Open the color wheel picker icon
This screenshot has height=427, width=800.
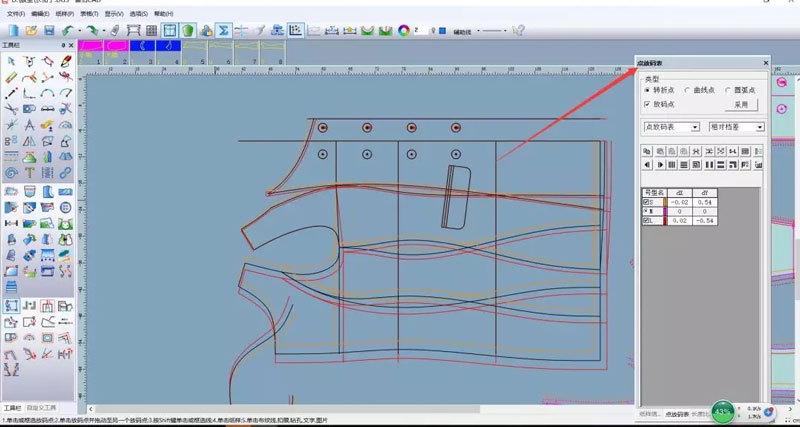(x=405, y=31)
